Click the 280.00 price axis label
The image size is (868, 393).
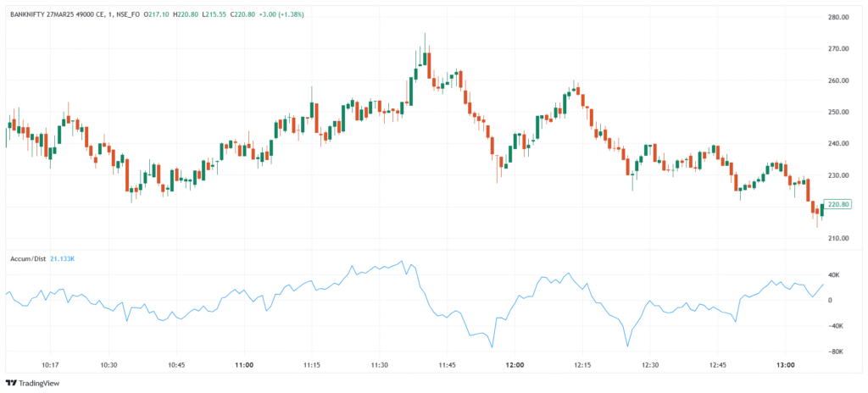click(839, 17)
